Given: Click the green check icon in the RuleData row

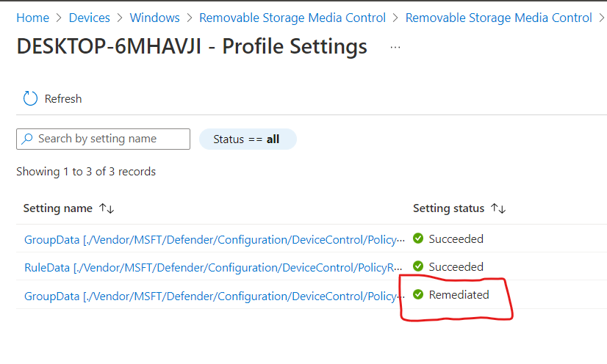Looking at the screenshot, I should click(418, 266).
